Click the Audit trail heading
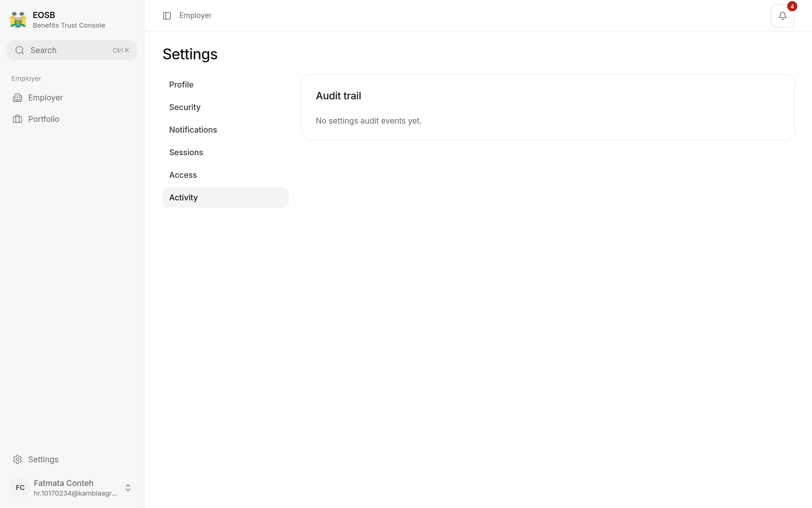This screenshot has height=508, width=812. (x=338, y=96)
